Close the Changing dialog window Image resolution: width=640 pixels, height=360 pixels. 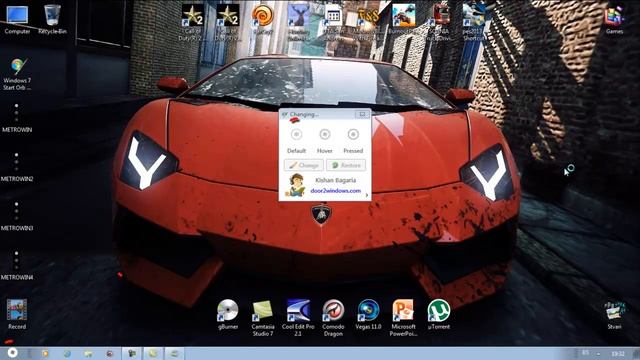click(362, 114)
